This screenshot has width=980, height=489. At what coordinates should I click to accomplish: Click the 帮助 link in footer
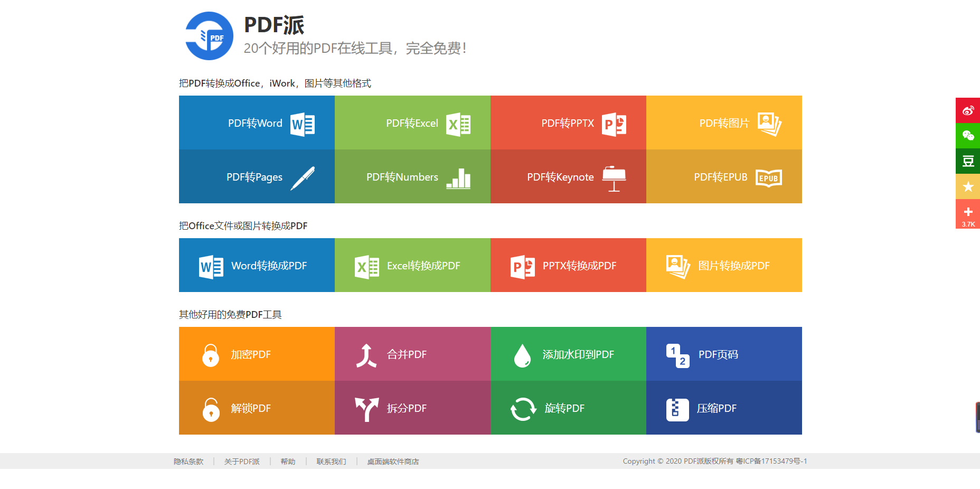pyautogui.click(x=288, y=462)
